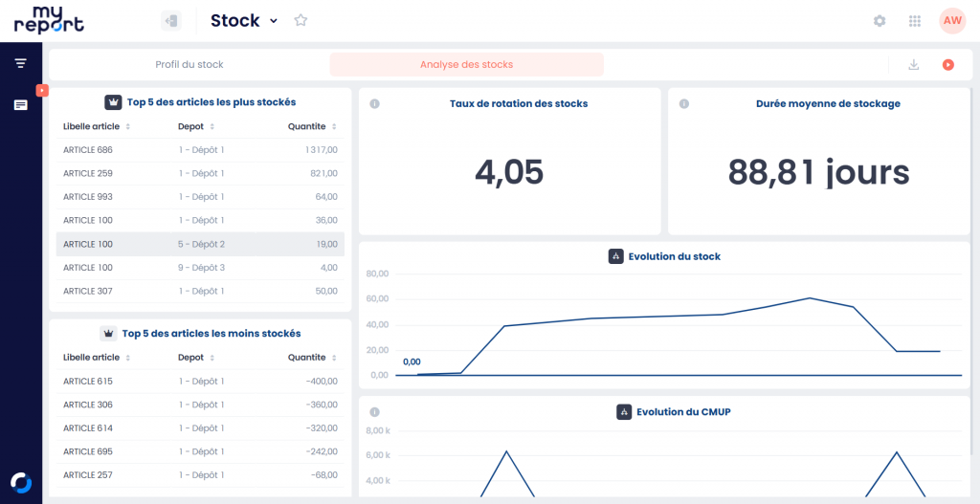The height and width of the screenshot is (504, 980).
Task: Expand the Stock title dropdown
Action: click(x=274, y=21)
